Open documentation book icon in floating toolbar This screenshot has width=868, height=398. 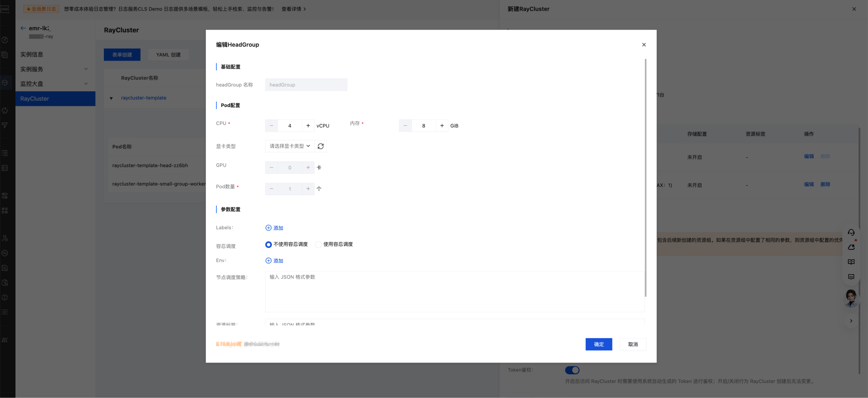tap(851, 262)
